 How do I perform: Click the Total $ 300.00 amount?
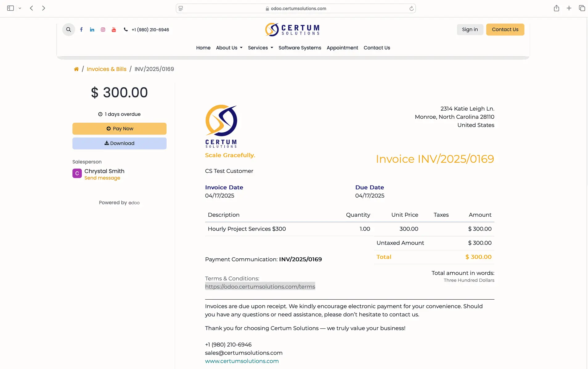coord(478,257)
